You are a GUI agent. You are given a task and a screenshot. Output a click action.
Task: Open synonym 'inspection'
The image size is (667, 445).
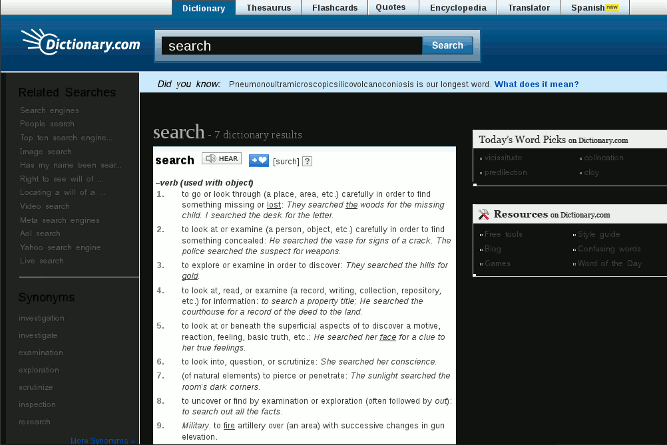(37, 405)
